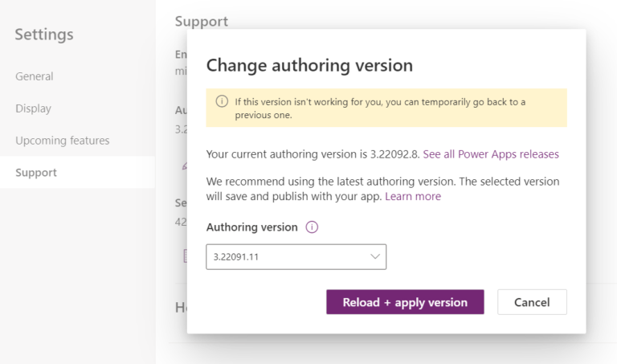Follow the Learn more link
Viewport: 617px width, 364px height.
tap(413, 196)
